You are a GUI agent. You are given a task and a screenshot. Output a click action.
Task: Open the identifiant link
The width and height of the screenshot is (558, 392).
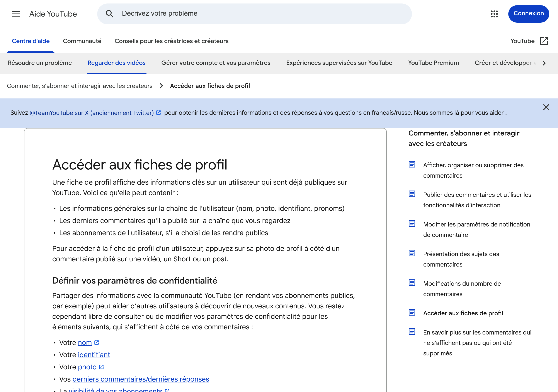(x=94, y=355)
